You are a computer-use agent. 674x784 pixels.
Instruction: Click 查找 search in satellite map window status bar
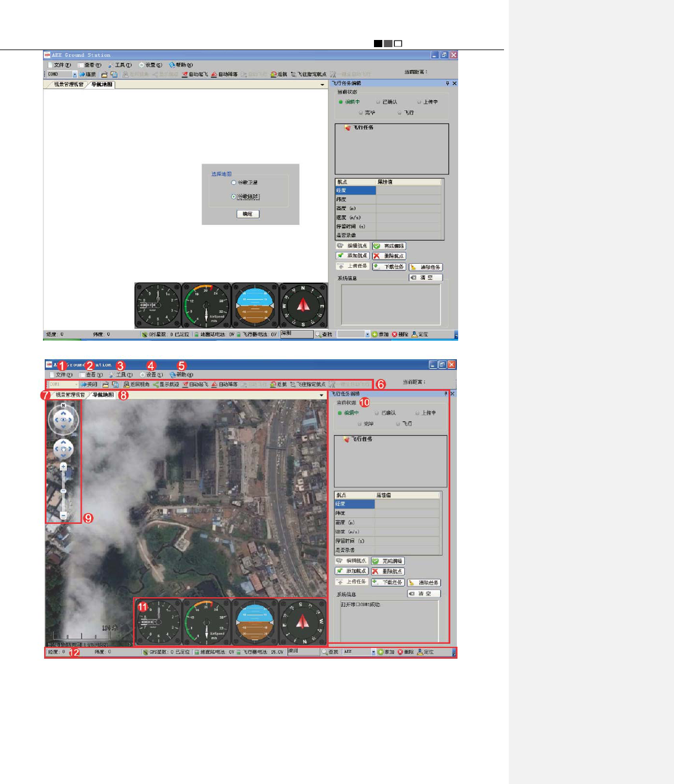click(330, 652)
